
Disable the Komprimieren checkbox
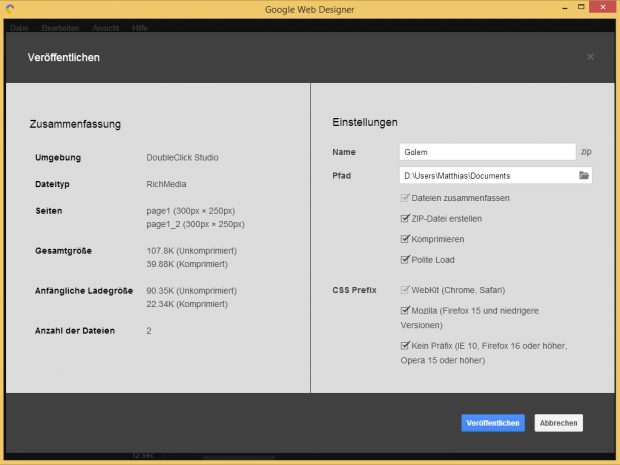[404, 240]
